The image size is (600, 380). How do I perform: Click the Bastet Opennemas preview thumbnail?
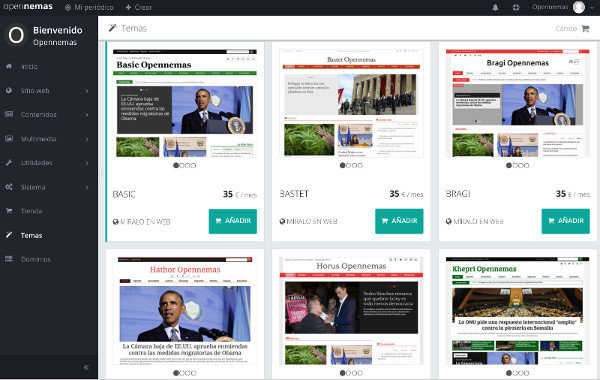tap(351, 103)
